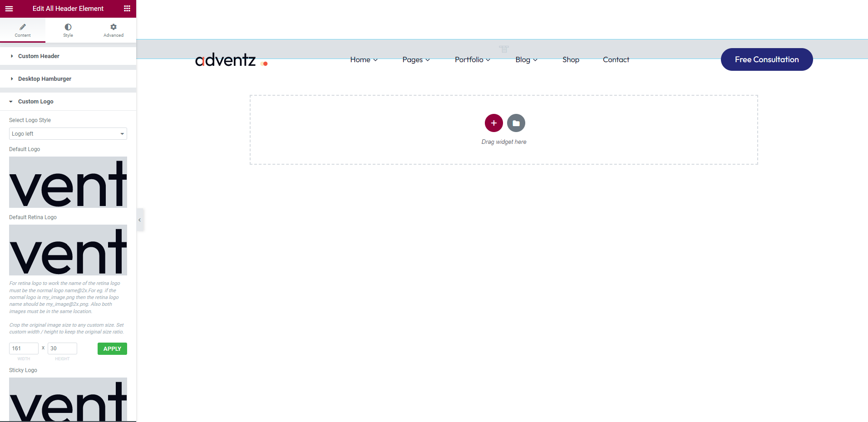The width and height of the screenshot is (868, 422).
Task: Open the Select Logo Style dropdown
Action: 68,134
